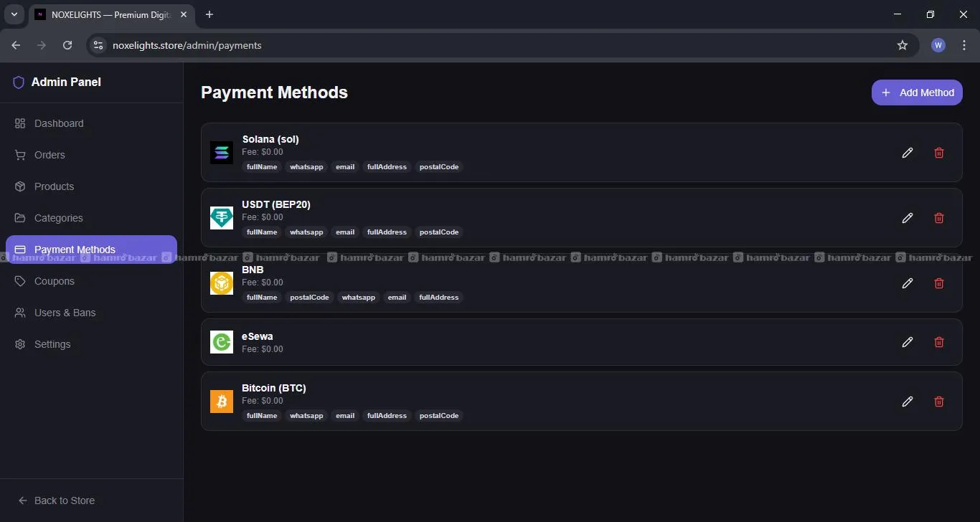Edit the Bitcoin (BTC) payment method
Screen dimensions: 980x522
point(908,402)
